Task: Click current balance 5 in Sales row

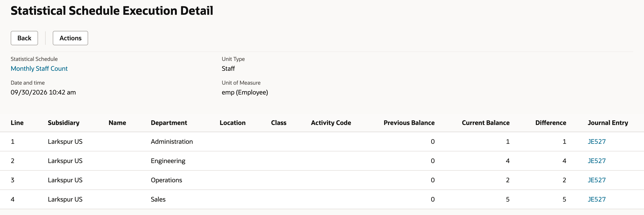Action: pos(508,200)
